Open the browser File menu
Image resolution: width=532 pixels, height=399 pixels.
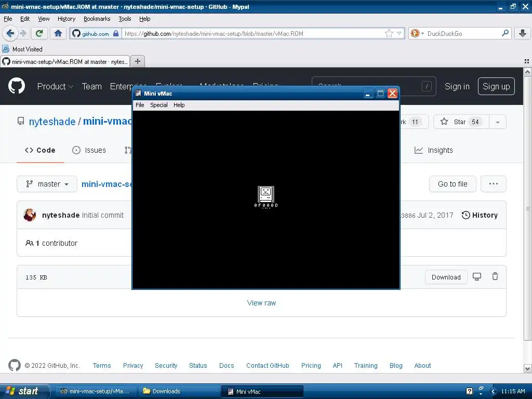click(x=8, y=19)
